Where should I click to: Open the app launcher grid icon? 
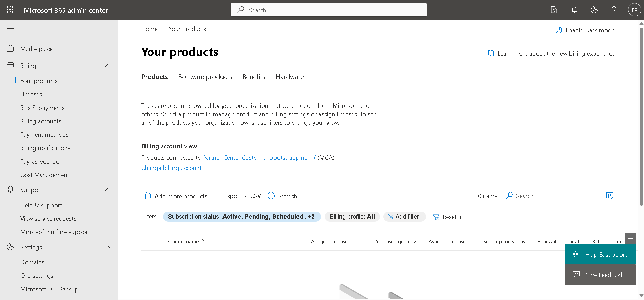[x=10, y=10]
